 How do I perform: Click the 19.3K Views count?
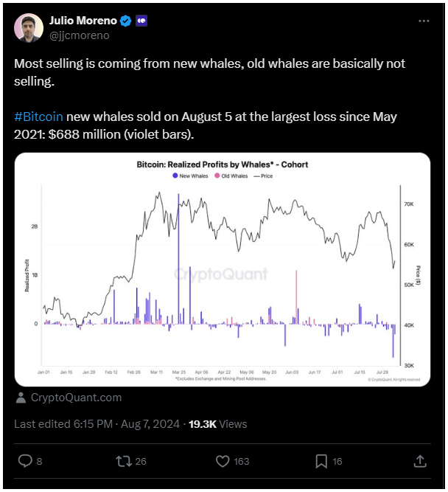pyautogui.click(x=218, y=424)
